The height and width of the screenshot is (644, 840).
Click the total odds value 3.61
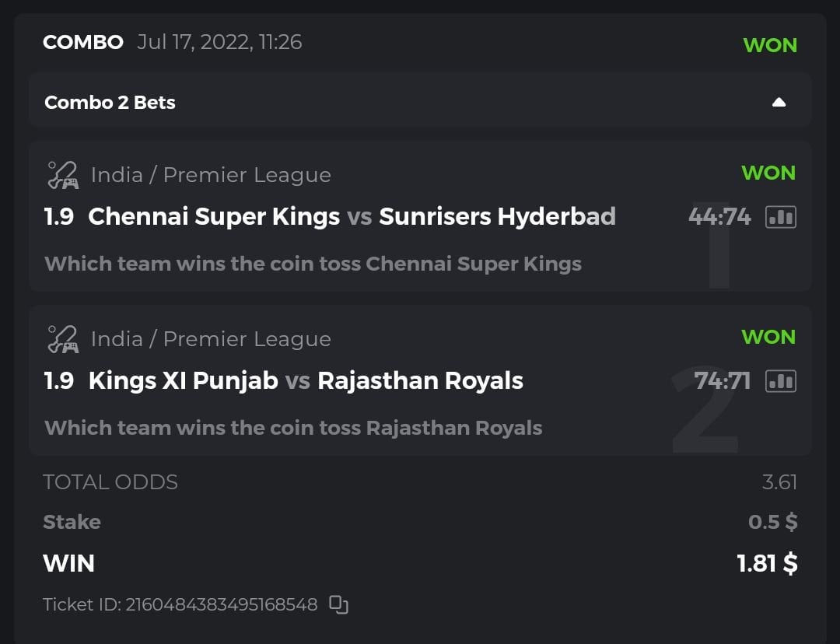tap(779, 482)
